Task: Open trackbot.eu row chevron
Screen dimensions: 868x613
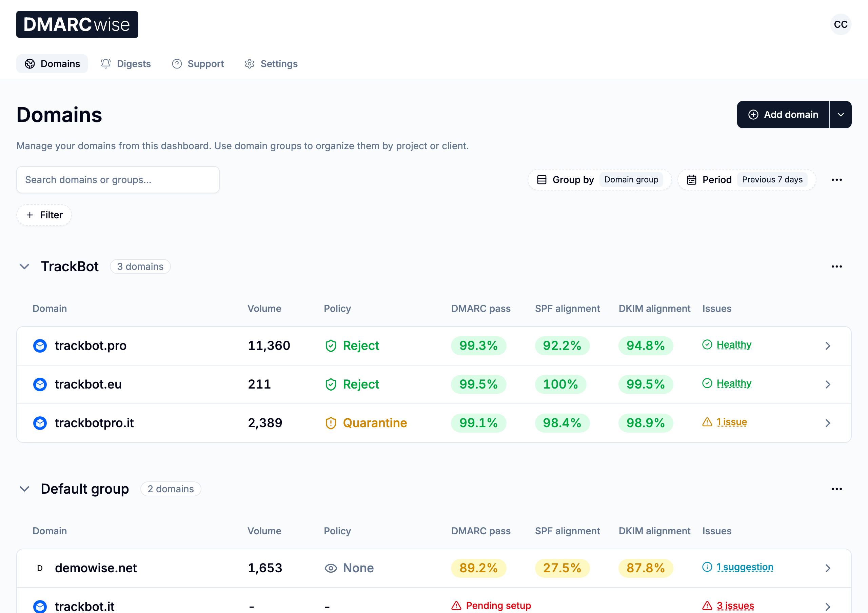Action: click(828, 384)
